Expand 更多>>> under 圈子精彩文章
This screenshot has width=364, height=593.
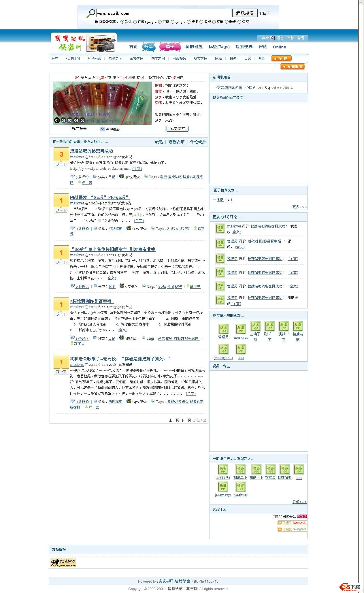(299, 207)
